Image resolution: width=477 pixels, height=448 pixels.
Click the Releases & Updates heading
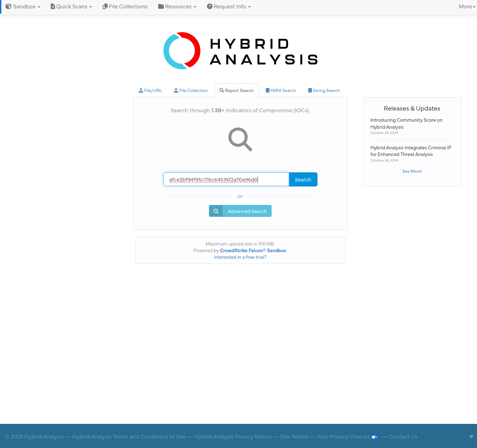tap(412, 108)
